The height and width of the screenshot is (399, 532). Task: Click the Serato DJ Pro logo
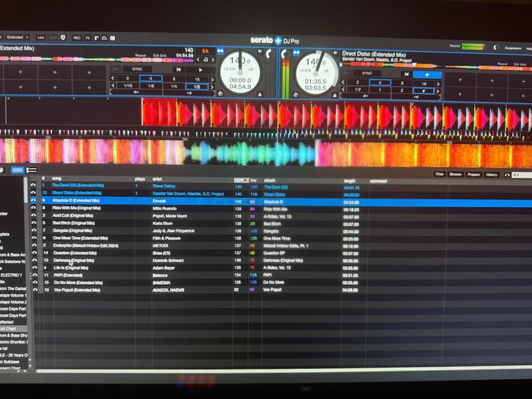pyautogui.click(x=274, y=41)
